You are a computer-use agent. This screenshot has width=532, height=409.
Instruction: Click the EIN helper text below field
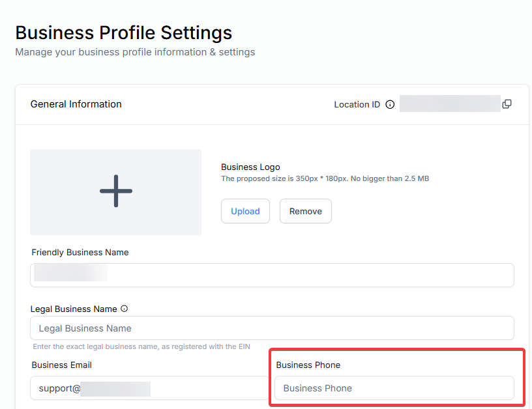point(141,346)
